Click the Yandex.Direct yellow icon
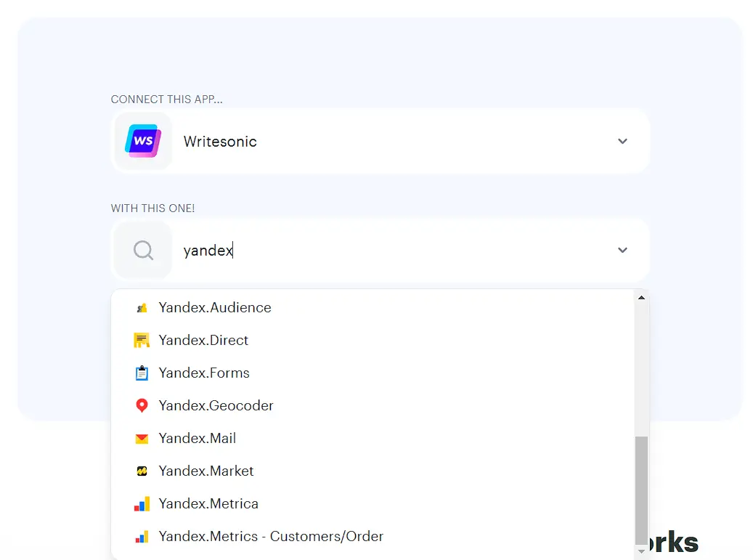Image resolution: width=753 pixels, height=560 pixels. pos(142,341)
